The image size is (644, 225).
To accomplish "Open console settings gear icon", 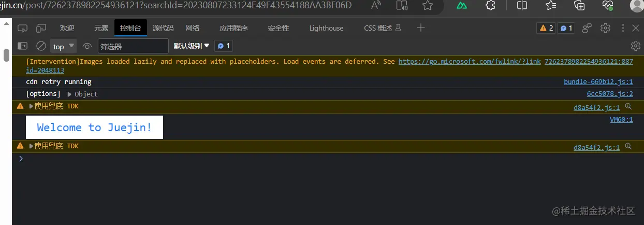I will pyautogui.click(x=636, y=46).
